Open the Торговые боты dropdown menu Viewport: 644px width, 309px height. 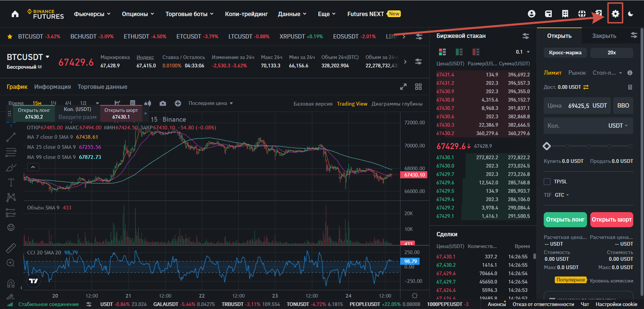pos(190,14)
